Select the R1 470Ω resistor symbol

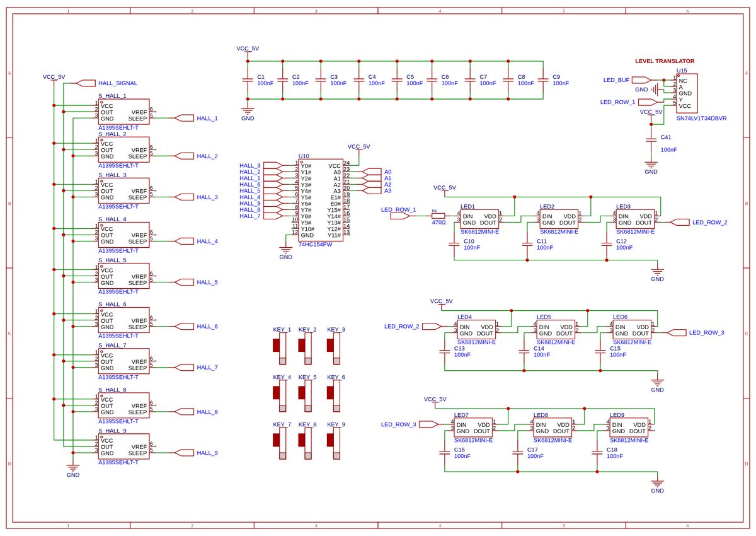point(438,216)
